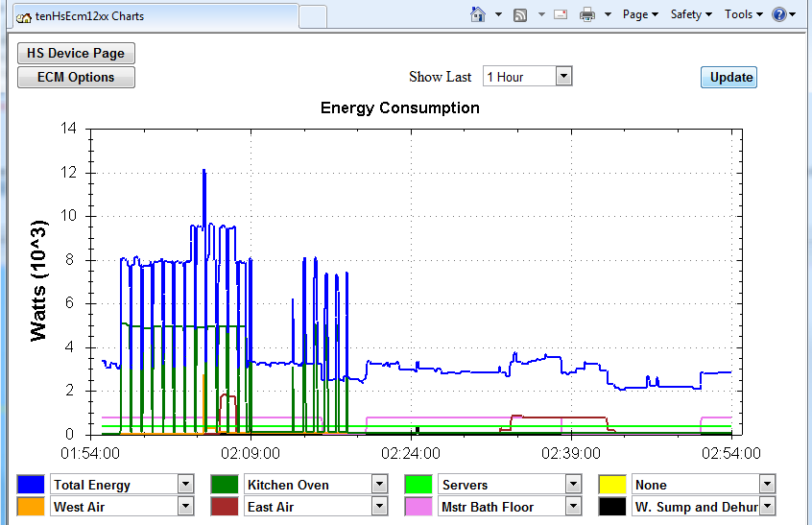Expand the arrow next to Home icon
812x525 pixels.
[499, 14]
